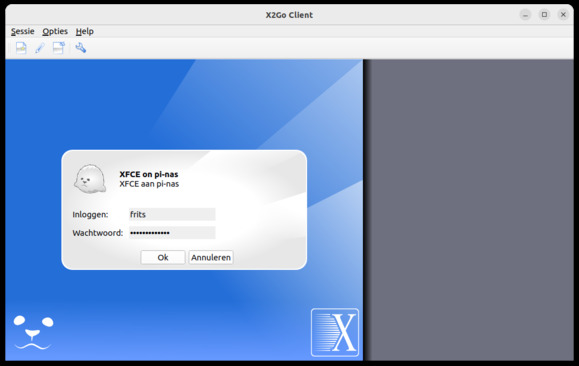579x366 pixels.
Task: Click the X logo in lower corner
Action: tap(335, 332)
